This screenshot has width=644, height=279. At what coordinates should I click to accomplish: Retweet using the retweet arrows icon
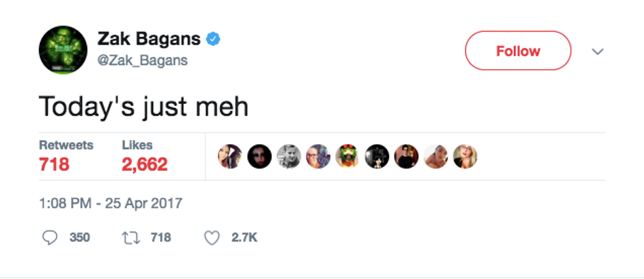coord(131,238)
